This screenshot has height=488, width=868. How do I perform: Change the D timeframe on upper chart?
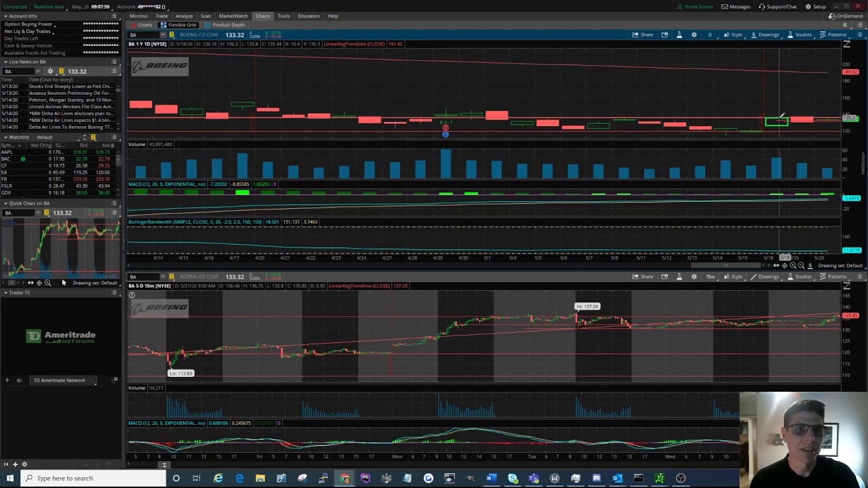[x=710, y=35]
